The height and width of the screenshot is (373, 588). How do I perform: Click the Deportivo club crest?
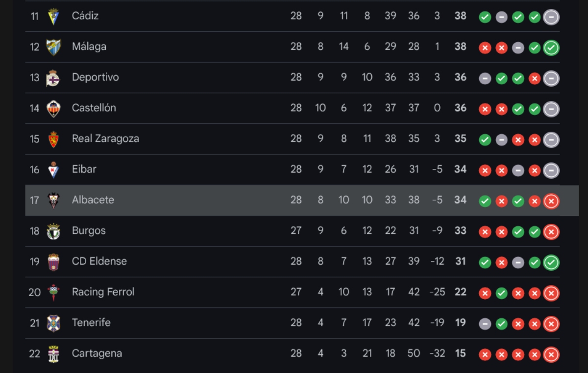53,78
